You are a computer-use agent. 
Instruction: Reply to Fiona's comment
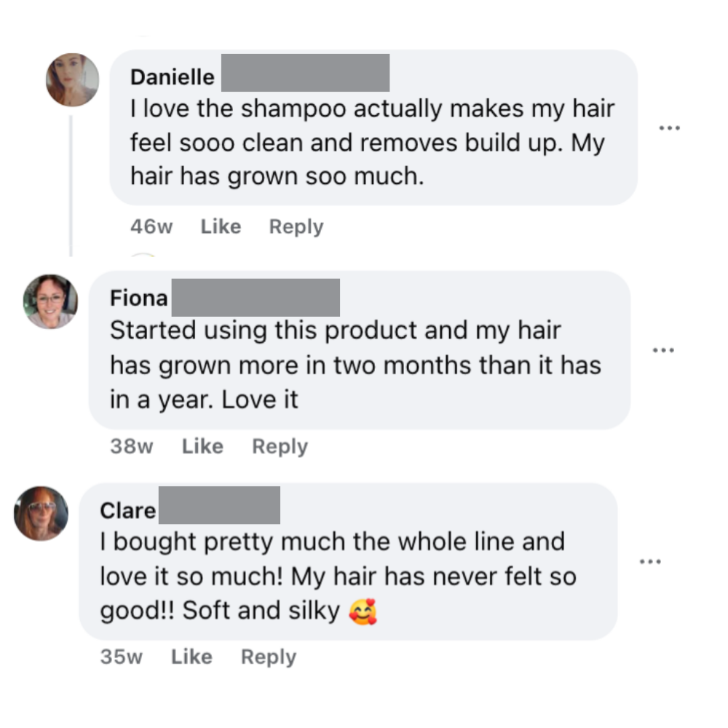pos(280,446)
